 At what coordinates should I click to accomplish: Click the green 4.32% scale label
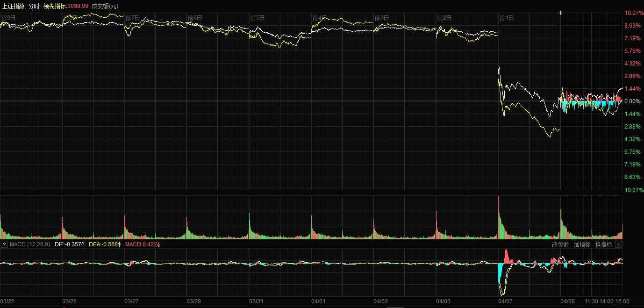pyautogui.click(x=633, y=139)
